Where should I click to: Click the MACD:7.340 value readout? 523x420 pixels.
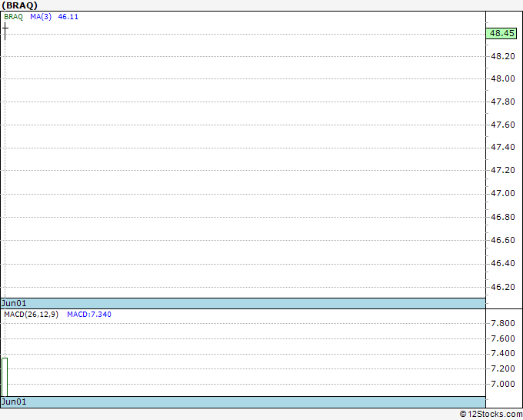tap(89, 315)
